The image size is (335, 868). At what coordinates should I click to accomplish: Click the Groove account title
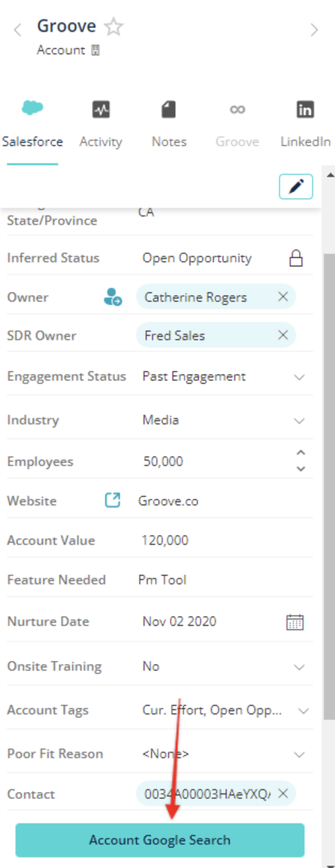click(x=67, y=26)
